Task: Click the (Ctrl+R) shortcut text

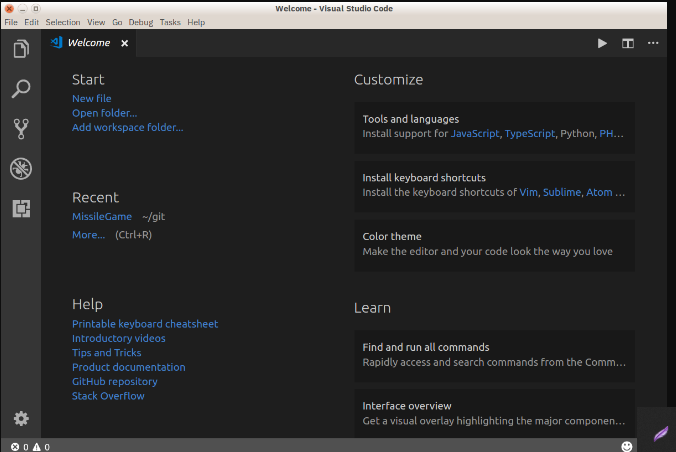Action: pos(133,235)
